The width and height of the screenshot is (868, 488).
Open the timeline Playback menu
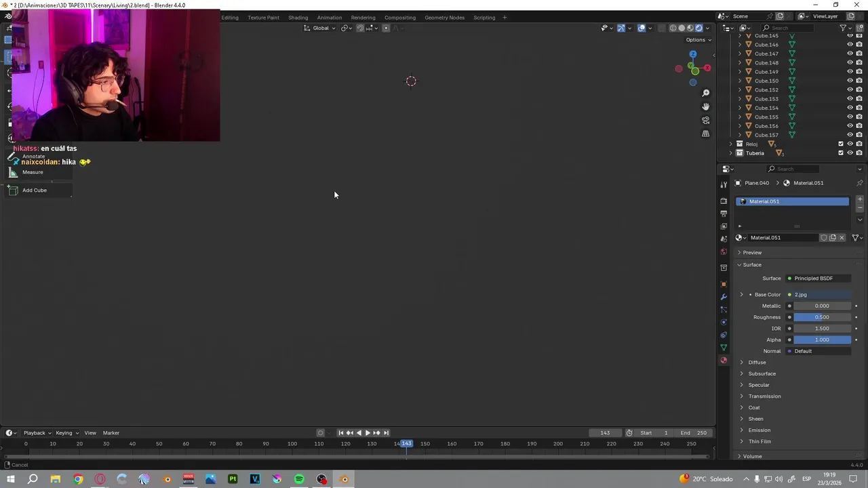[x=37, y=433]
